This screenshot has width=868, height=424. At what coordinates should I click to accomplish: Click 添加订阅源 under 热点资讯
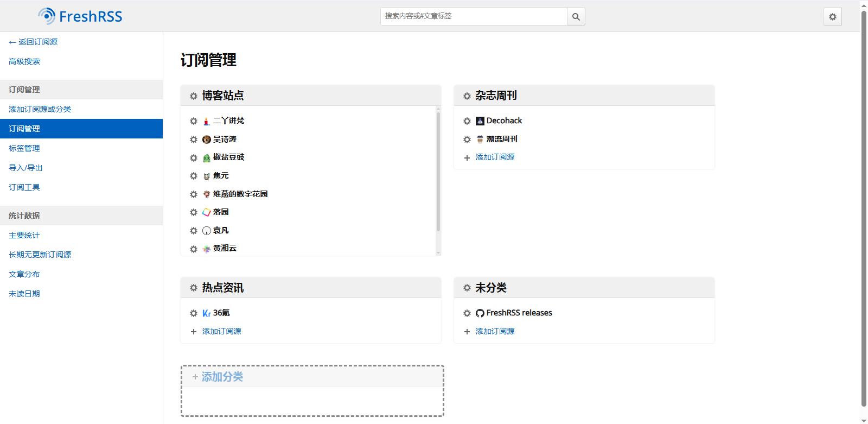[221, 331]
